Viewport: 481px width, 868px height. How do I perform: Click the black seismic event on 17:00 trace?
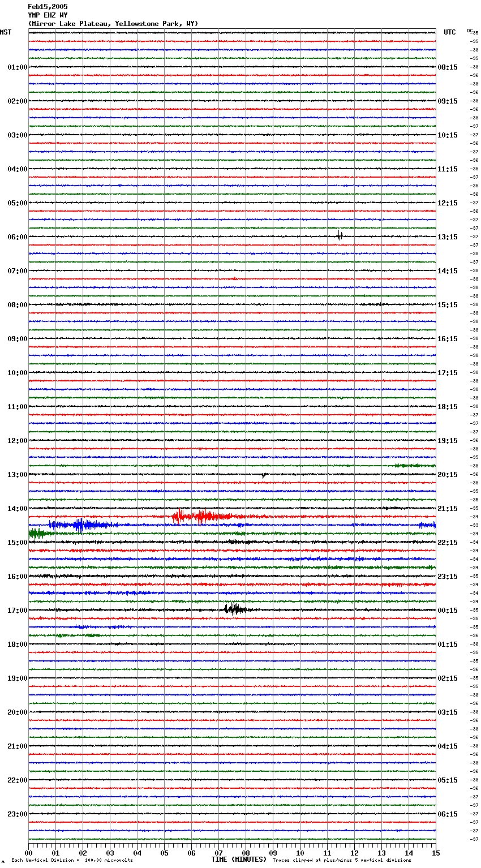click(x=234, y=609)
